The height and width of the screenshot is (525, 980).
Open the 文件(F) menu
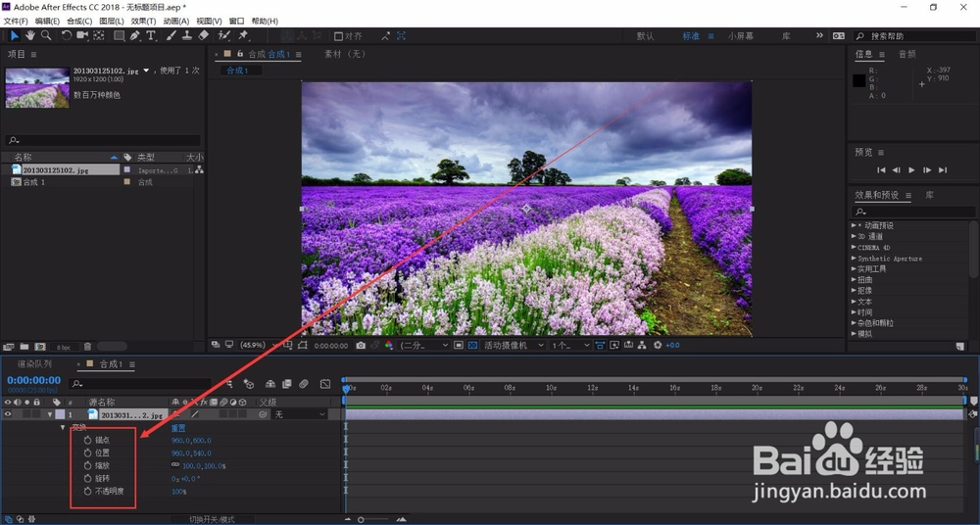(16, 21)
